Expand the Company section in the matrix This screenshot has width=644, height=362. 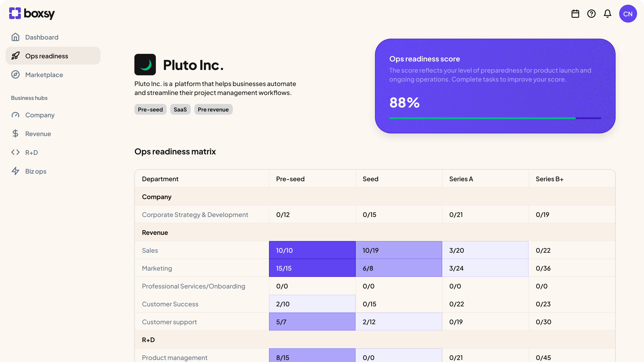coord(157,197)
